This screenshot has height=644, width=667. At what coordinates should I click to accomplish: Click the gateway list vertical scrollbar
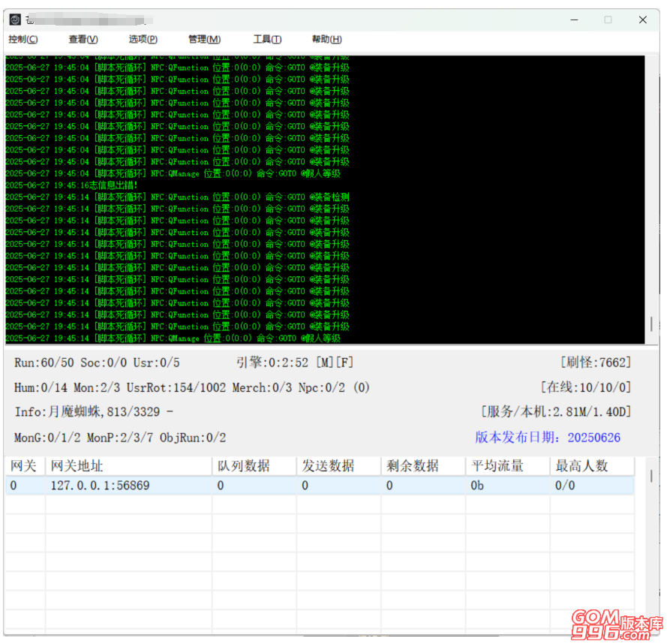[x=650, y=476]
